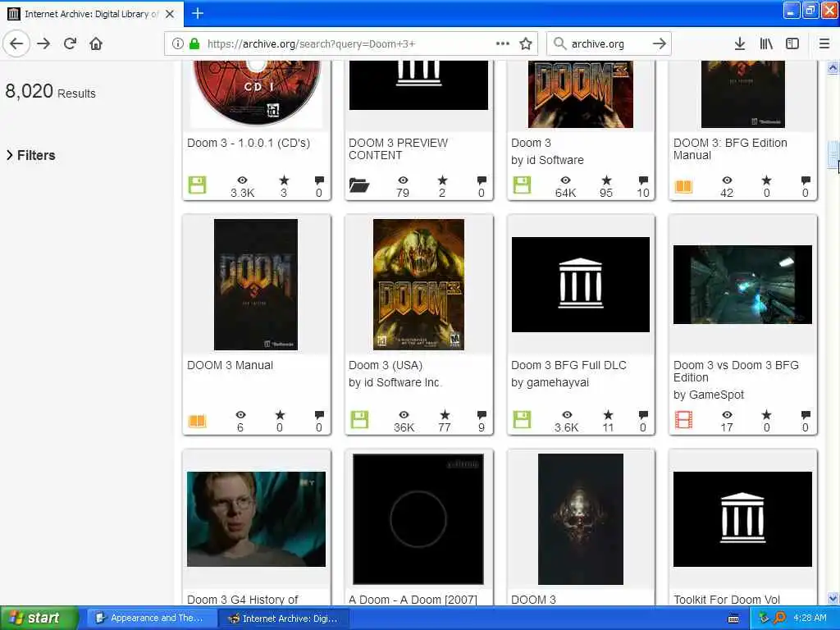Image resolution: width=840 pixels, height=630 pixels.
Task: Open the downloads panel
Action: [739, 43]
